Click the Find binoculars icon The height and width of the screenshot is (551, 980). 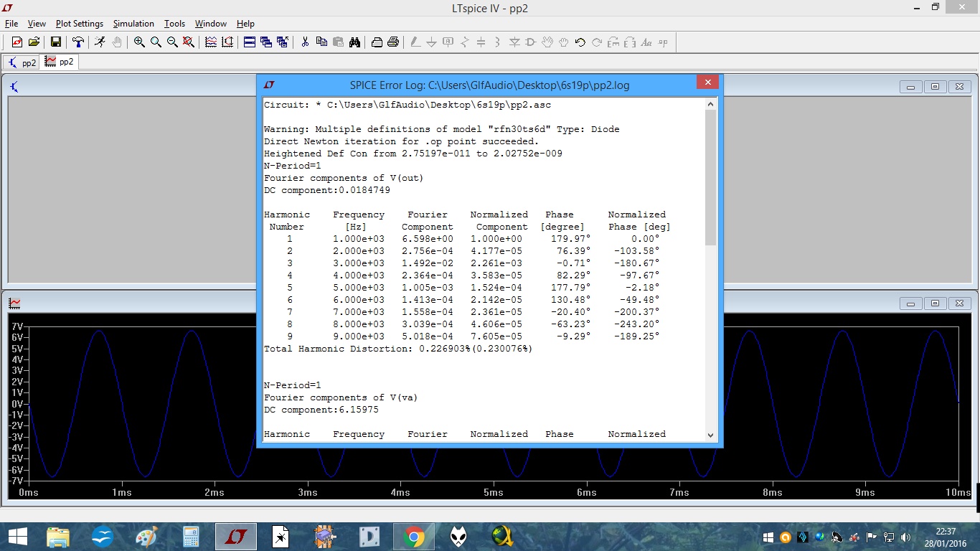click(354, 42)
